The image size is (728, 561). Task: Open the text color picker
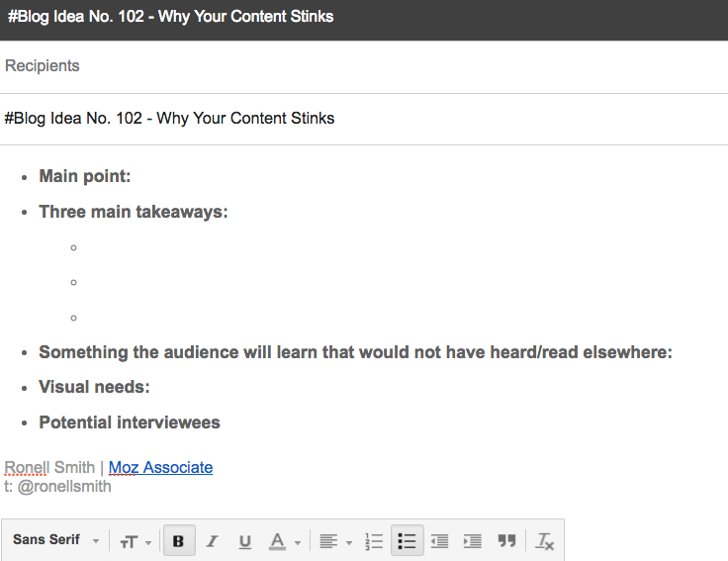tap(284, 541)
